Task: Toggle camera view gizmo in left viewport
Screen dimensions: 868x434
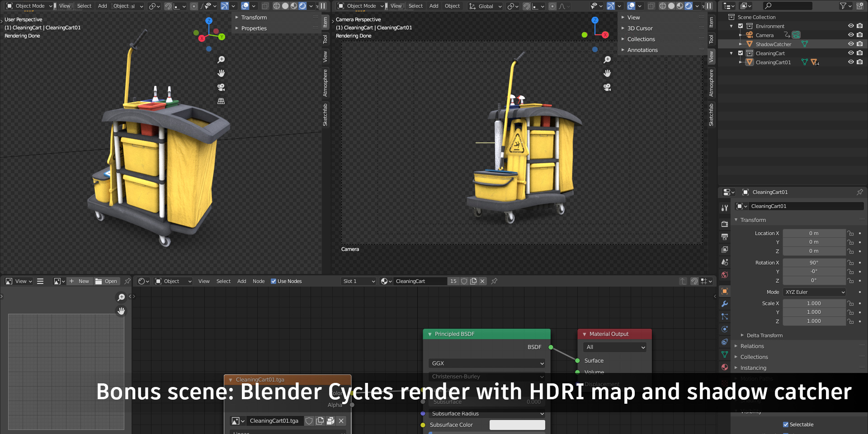Action: 221,87
